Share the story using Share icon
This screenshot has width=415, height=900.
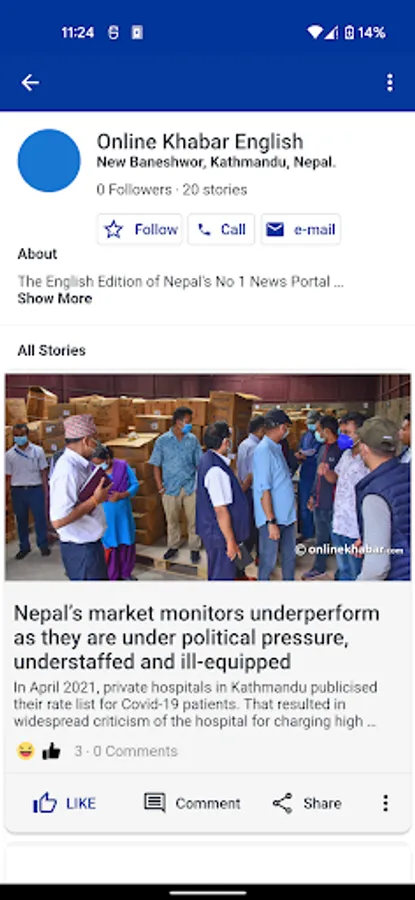[307, 803]
